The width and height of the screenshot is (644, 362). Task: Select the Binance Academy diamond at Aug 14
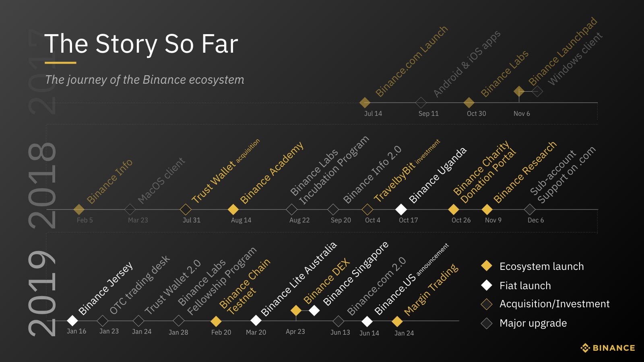(233, 209)
